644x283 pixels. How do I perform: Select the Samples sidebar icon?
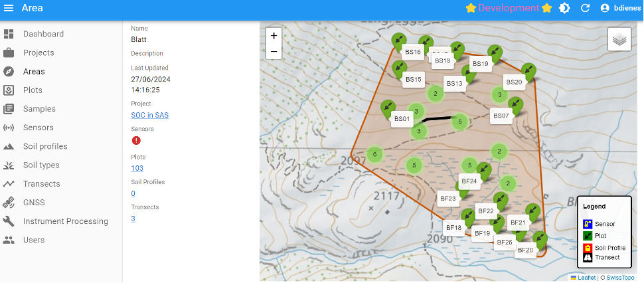(x=9, y=109)
